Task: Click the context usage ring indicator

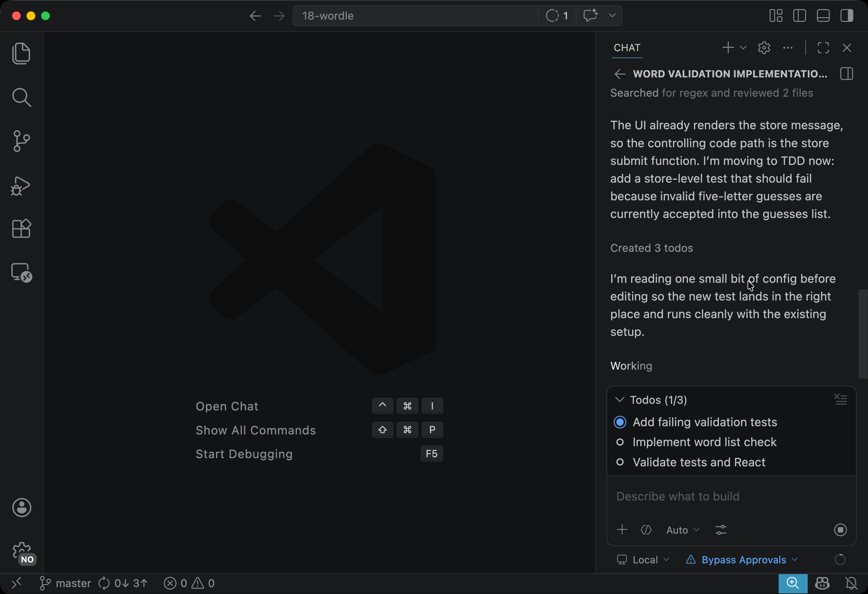Action: pyautogui.click(x=840, y=560)
